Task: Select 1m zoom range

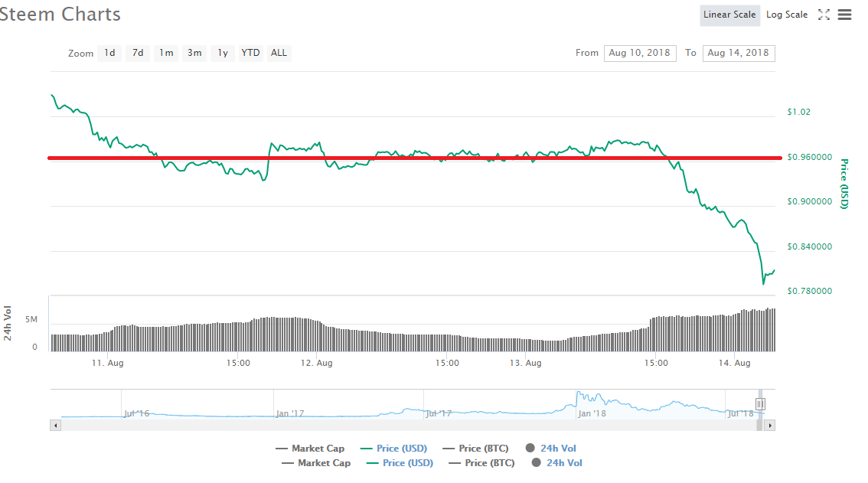Action: pos(166,53)
